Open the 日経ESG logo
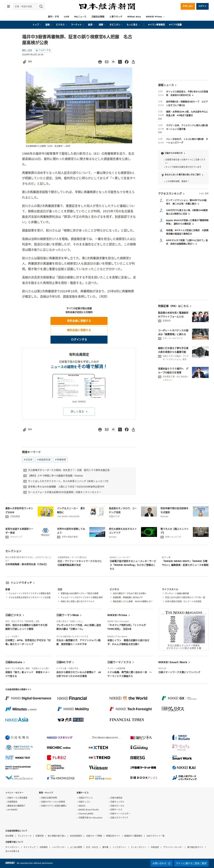The width and height of the screenshot is (214, 868). click(x=138, y=757)
